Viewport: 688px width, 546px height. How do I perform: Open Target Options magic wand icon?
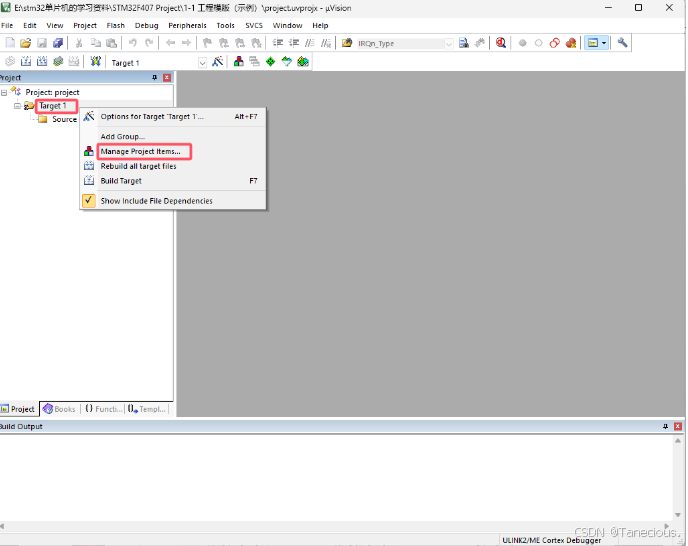pyautogui.click(x=218, y=61)
